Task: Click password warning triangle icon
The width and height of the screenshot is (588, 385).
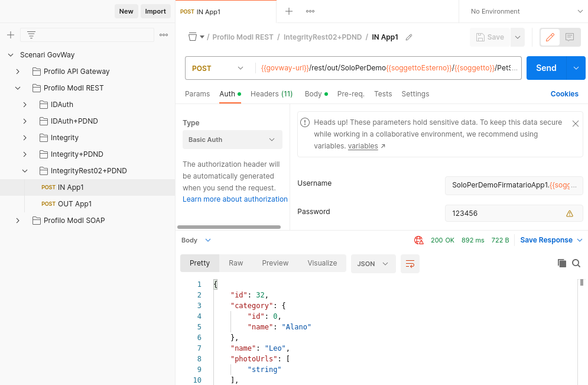Action: (x=569, y=213)
